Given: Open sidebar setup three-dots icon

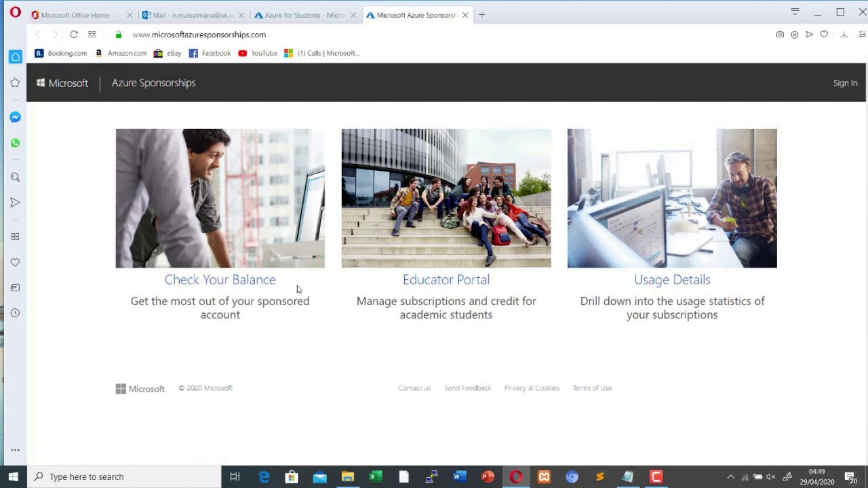Looking at the screenshot, I should tap(15, 450).
